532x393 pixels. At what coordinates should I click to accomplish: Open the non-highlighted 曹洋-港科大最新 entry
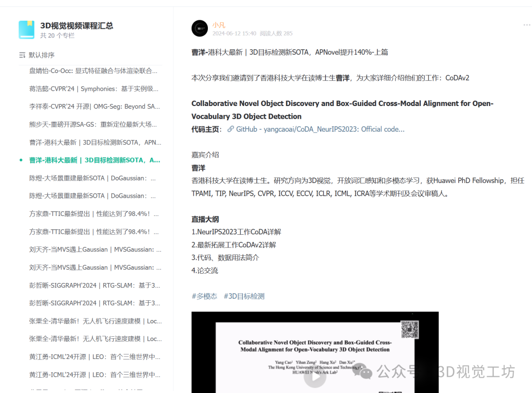click(x=96, y=143)
